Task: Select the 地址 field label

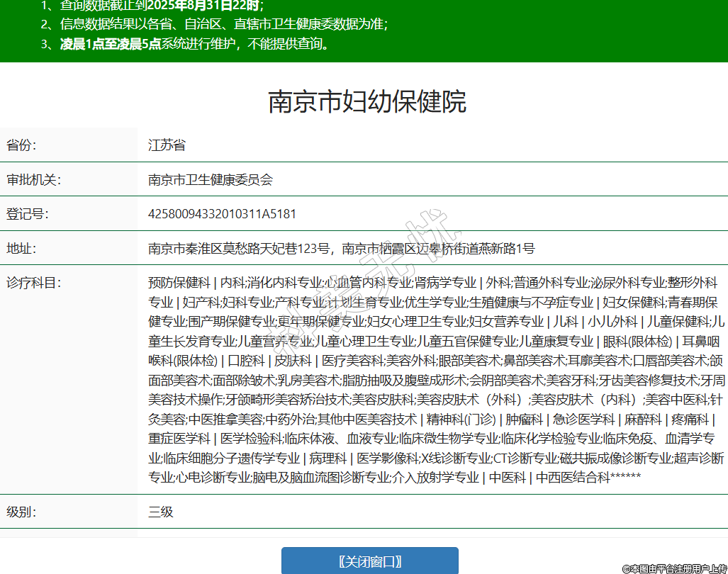Action: 21,249
